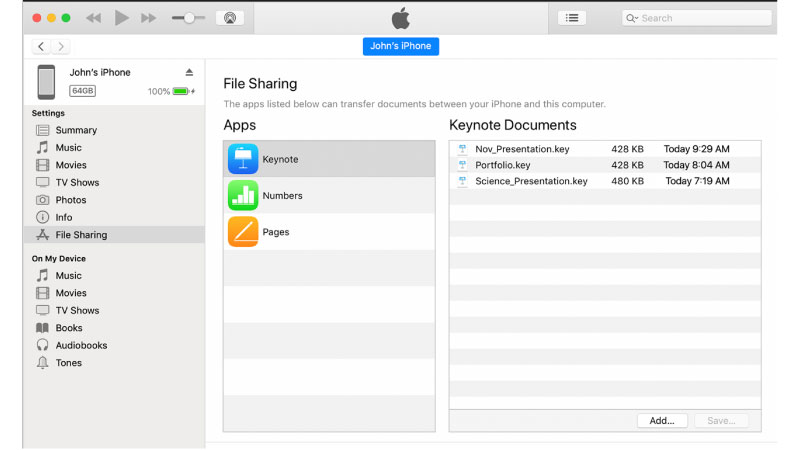Click the John's iPhone device button
800x450 pixels.
pyautogui.click(x=400, y=46)
